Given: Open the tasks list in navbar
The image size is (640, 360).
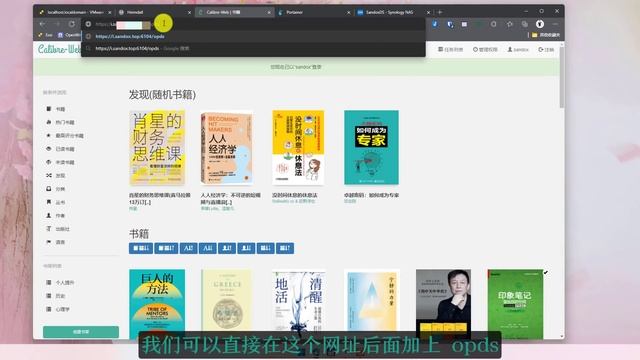Looking at the screenshot, I should click(451, 49).
